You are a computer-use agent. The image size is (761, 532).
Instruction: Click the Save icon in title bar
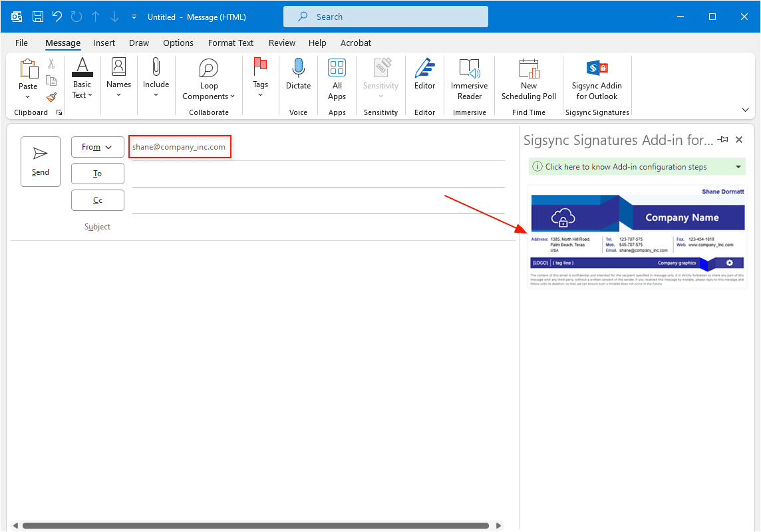(38, 17)
